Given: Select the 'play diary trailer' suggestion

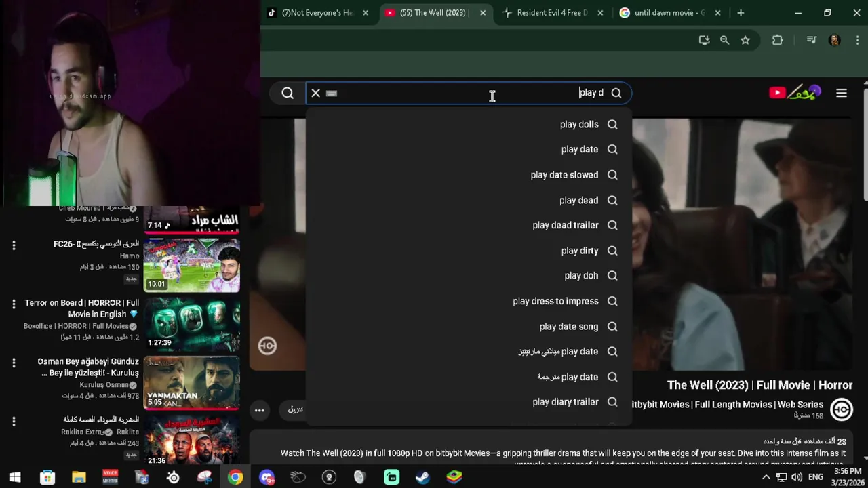Looking at the screenshot, I should click(469, 402).
